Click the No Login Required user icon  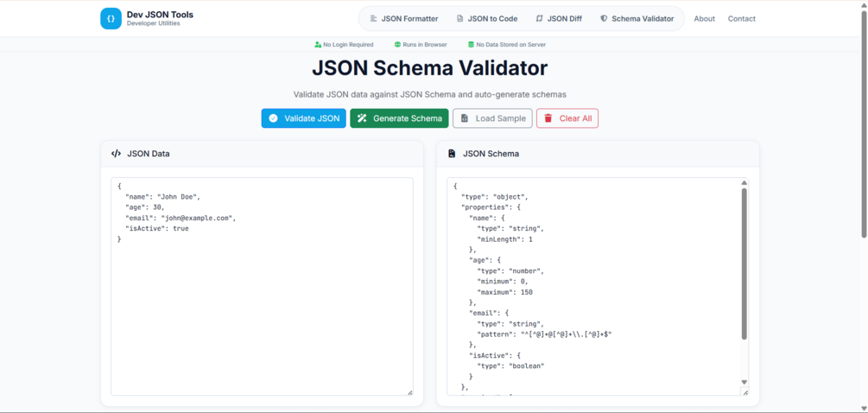point(318,44)
